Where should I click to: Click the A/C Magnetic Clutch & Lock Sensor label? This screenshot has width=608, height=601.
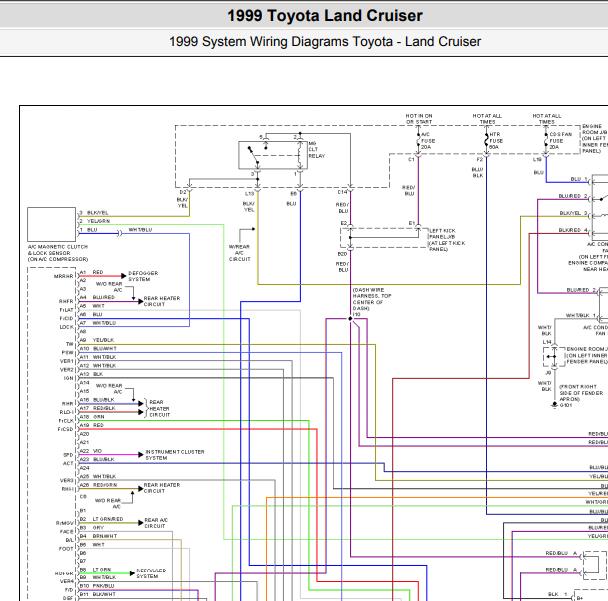(58, 253)
